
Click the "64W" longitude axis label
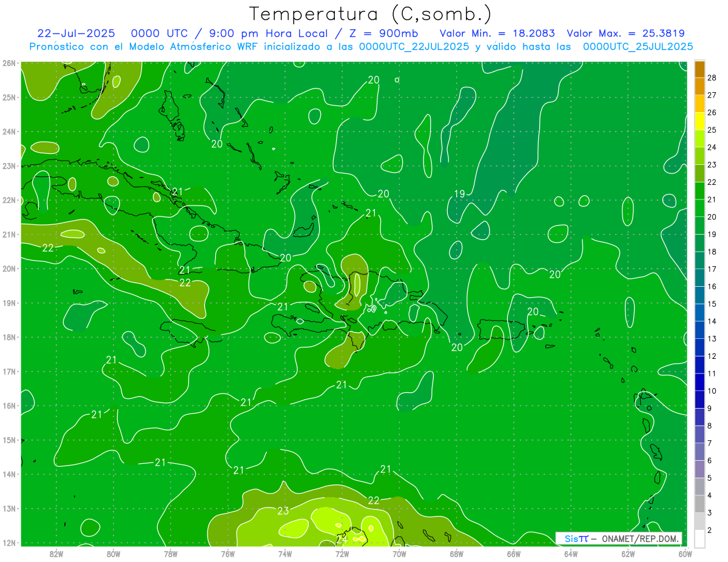(x=570, y=554)
